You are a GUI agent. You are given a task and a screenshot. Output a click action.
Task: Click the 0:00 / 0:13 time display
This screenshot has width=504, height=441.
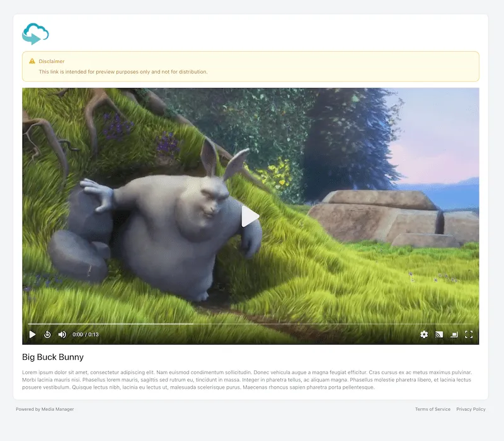coord(86,335)
